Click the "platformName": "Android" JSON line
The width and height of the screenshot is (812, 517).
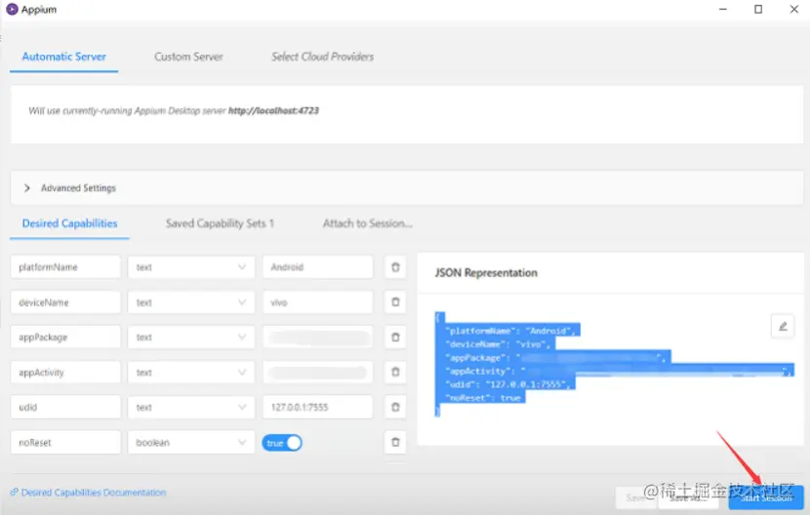click(510, 332)
